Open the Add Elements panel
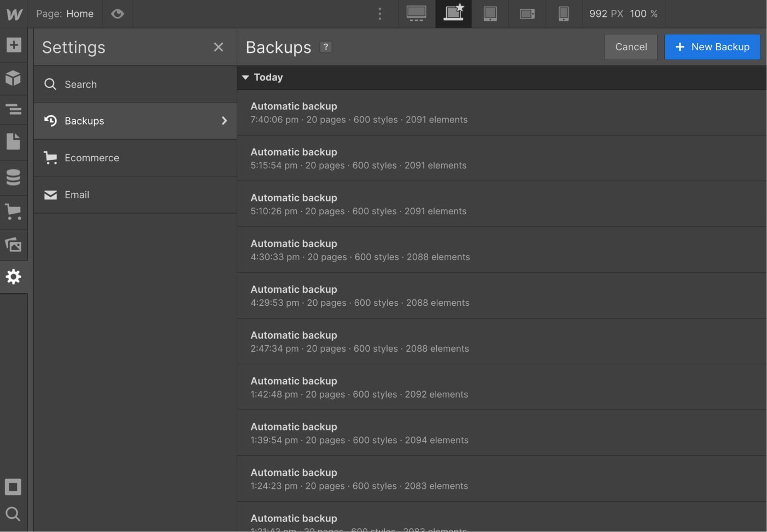 pos(13,46)
